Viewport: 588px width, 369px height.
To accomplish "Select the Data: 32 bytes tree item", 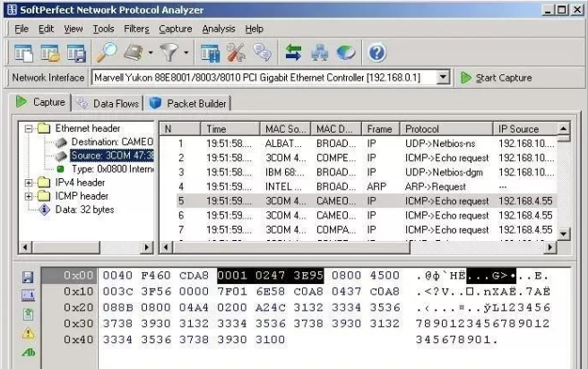I will coord(85,210).
